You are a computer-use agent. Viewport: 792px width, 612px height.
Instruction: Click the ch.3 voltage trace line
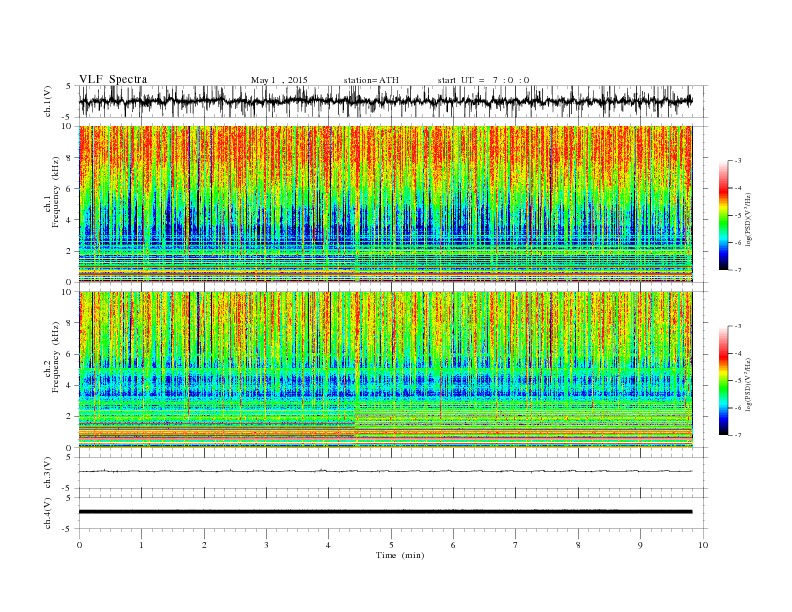tap(385, 471)
